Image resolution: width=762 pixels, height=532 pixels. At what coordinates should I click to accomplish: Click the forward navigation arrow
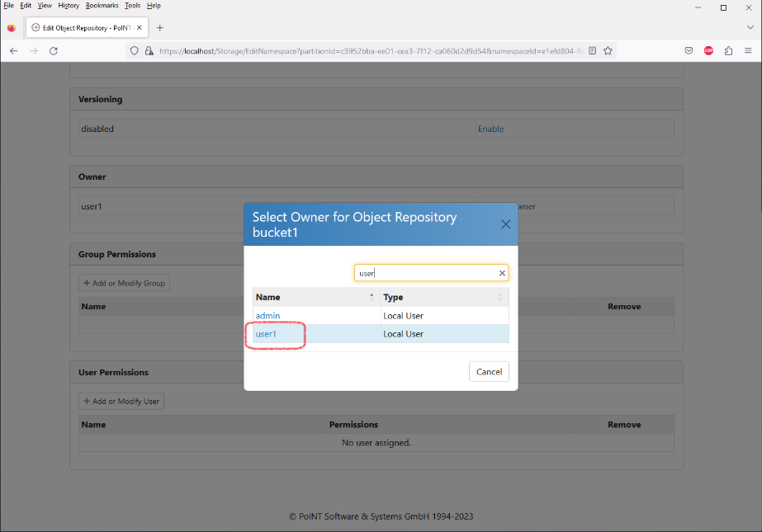click(x=34, y=51)
